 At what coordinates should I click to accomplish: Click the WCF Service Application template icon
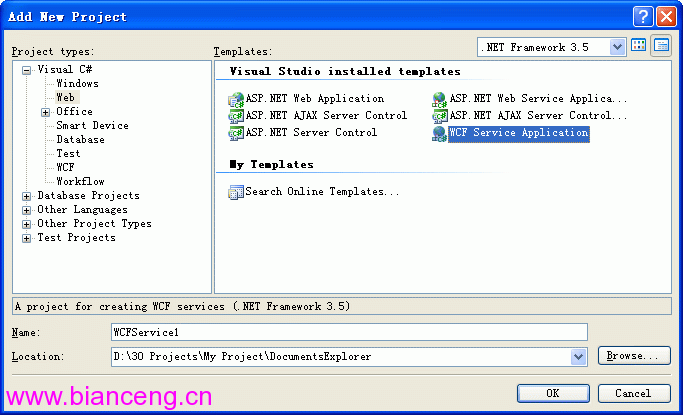tap(440, 133)
